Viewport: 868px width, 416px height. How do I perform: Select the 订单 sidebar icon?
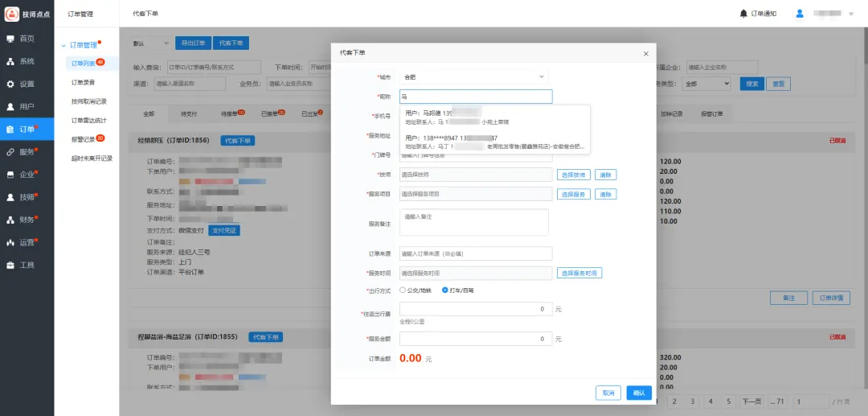tap(10, 129)
